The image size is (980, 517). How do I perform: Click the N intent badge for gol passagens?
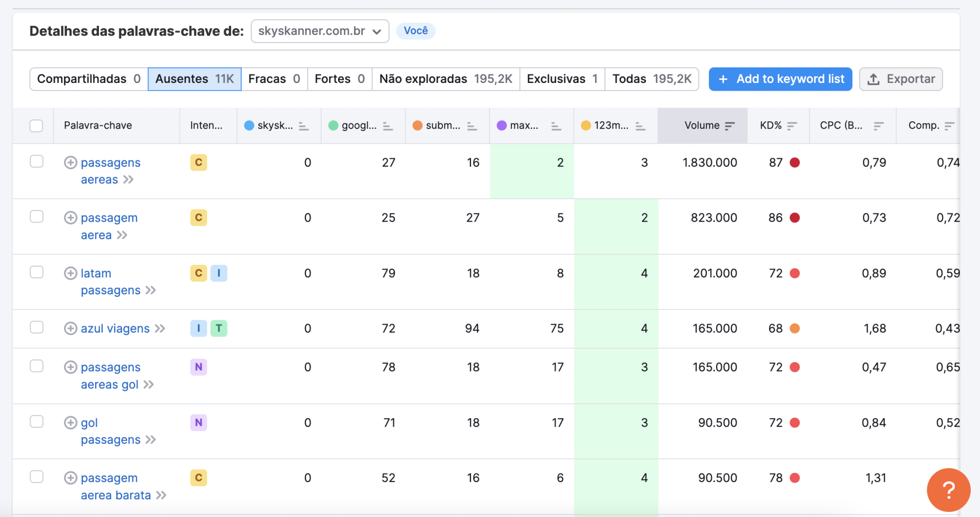(x=198, y=422)
